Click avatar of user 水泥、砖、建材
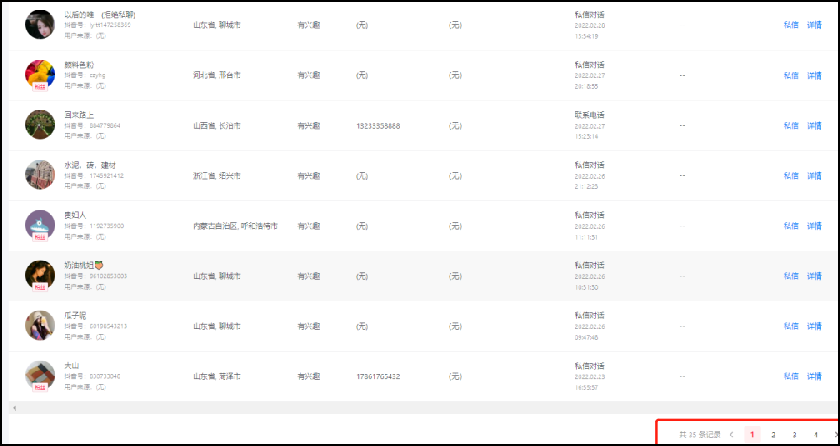840x446 pixels. pyautogui.click(x=39, y=175)
